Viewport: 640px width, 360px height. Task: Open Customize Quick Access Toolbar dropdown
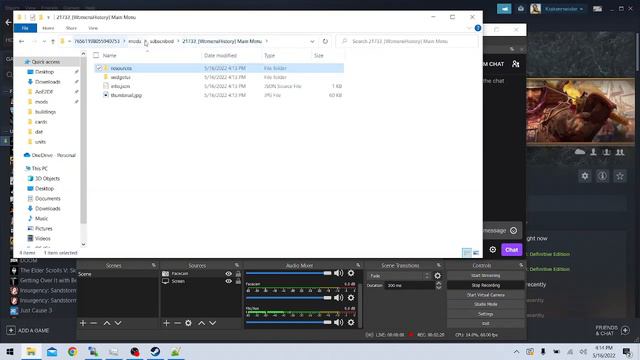click(x=49, y=17)
